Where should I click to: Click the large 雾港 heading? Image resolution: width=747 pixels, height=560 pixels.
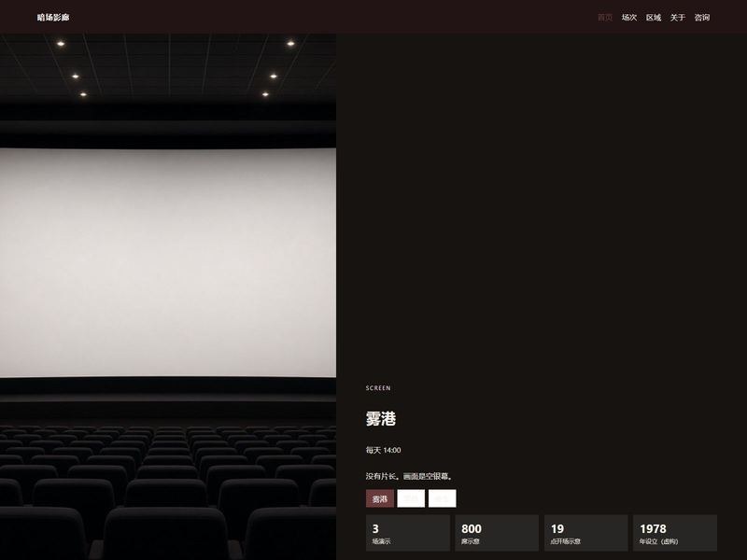(381, 418)
